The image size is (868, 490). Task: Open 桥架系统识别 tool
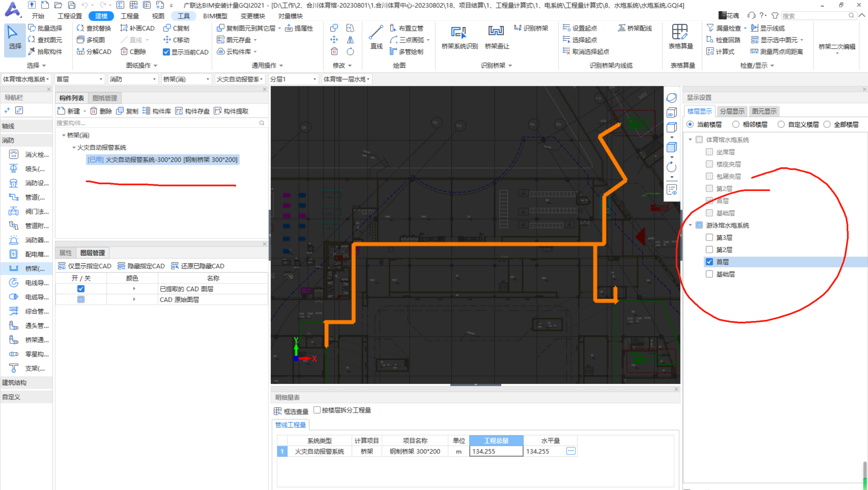click(x=459, y=38)
